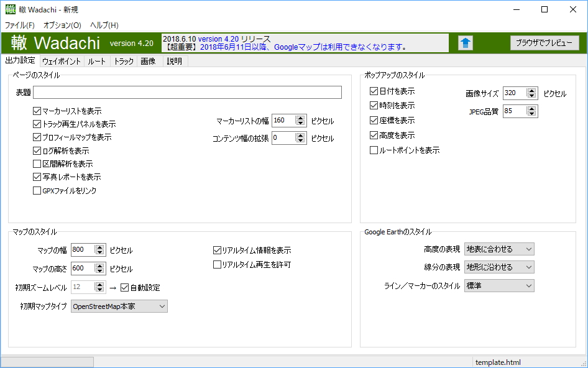Uncheck マーカーリストを表示
The height and width of the screenshot is (368, 588).
[x=36, y=110]
